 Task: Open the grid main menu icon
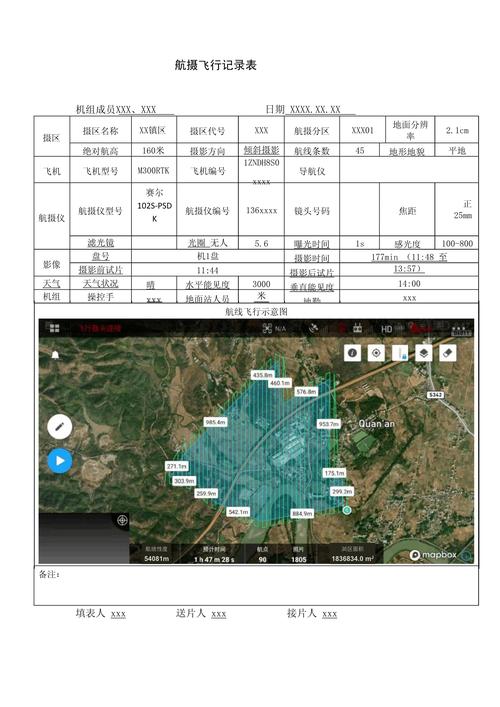[55, 328]
